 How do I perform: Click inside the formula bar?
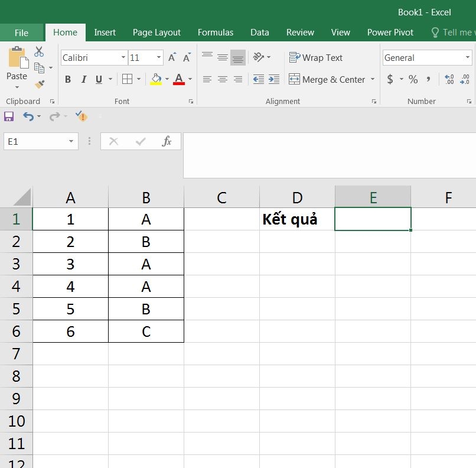pos(330,155)
